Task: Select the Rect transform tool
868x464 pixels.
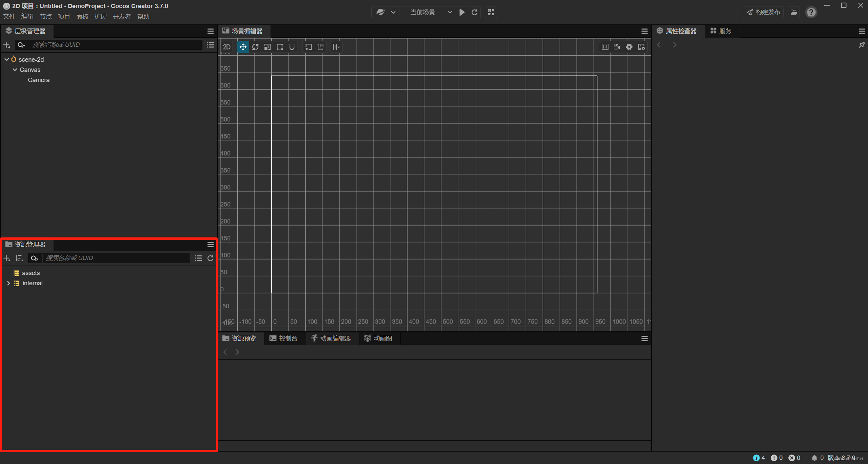Action: coord(280,47)
